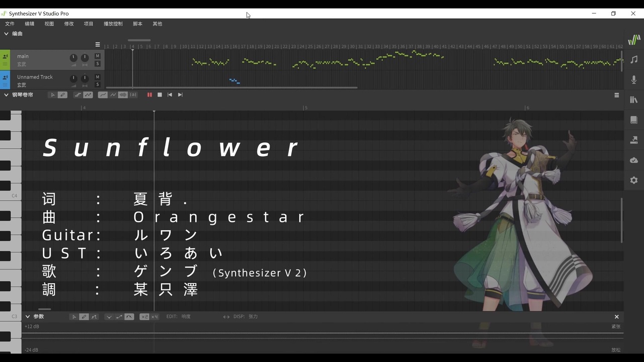This screenshot has height=362, width=644.
Task: Select the Unnamed Track name
Action: pos(35,77)
